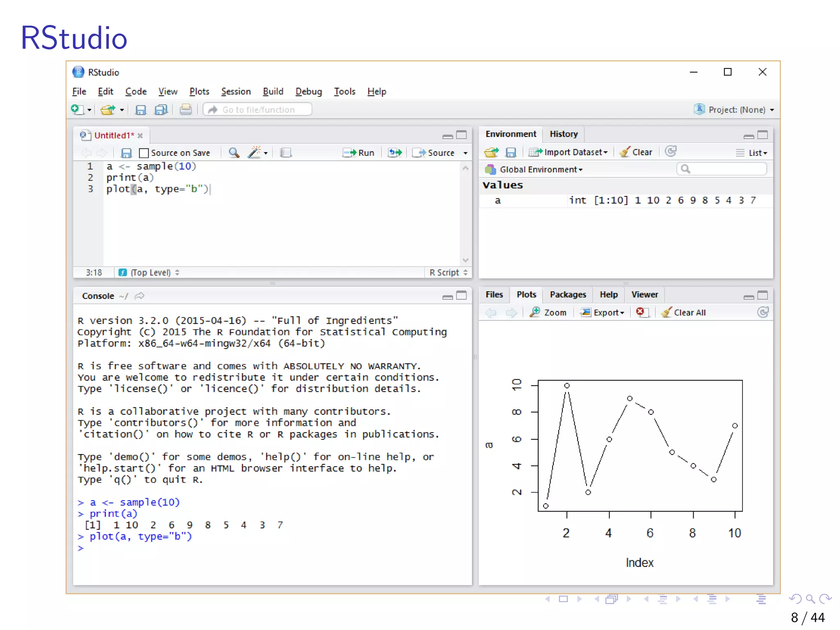Click the Run button
Screen dimensions: 840x630
point(359,153)
